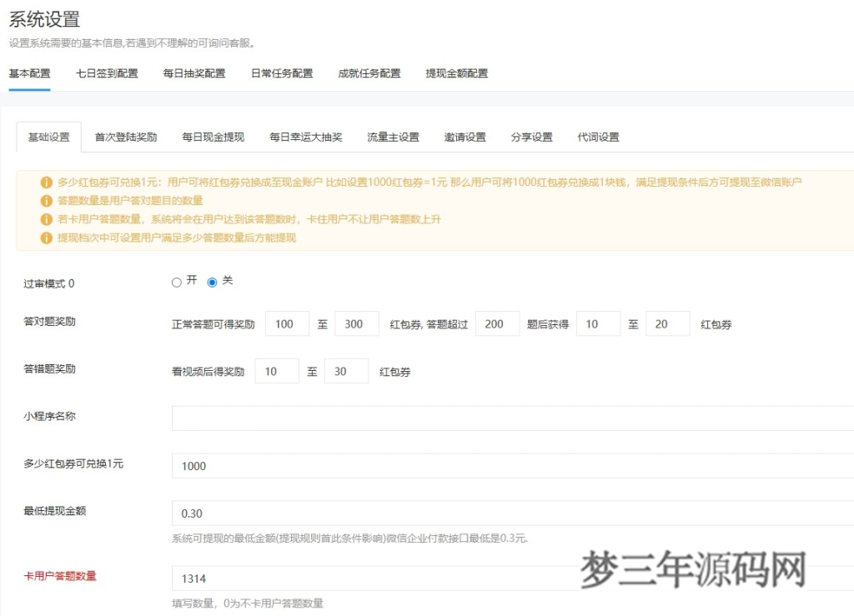Click the info icon beside 红包券兑换 tip
The image size is (854, 616).
tap(48, 182)
